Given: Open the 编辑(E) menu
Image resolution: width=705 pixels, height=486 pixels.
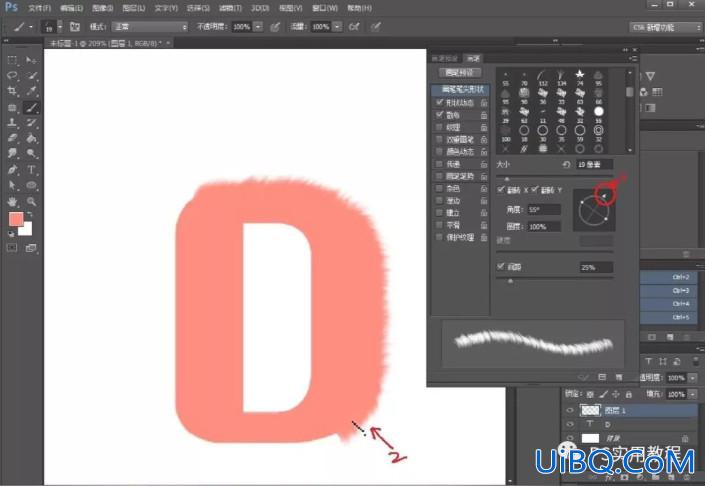Looking at the screenshot, I should [71, 8].
